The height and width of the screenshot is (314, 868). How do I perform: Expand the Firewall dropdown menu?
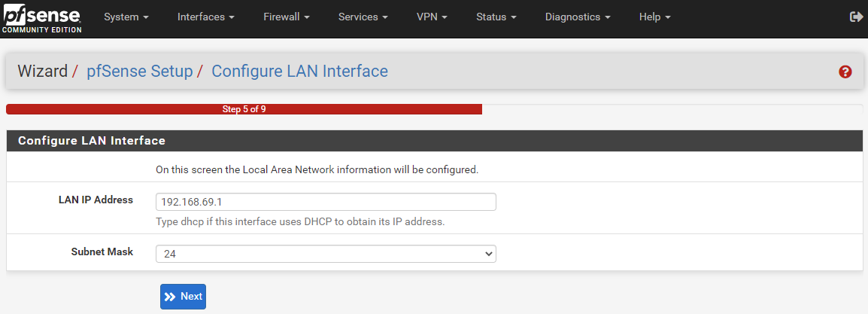286,17
